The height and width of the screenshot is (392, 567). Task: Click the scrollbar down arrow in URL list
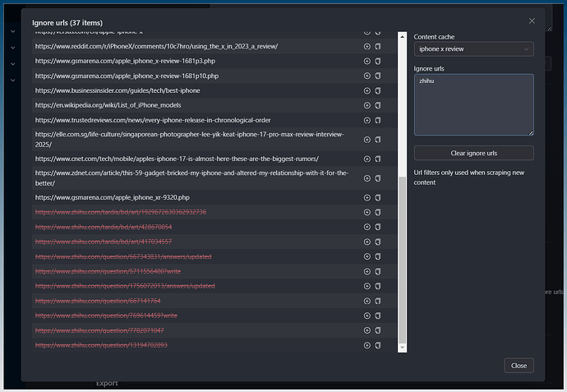click(403, 348)
